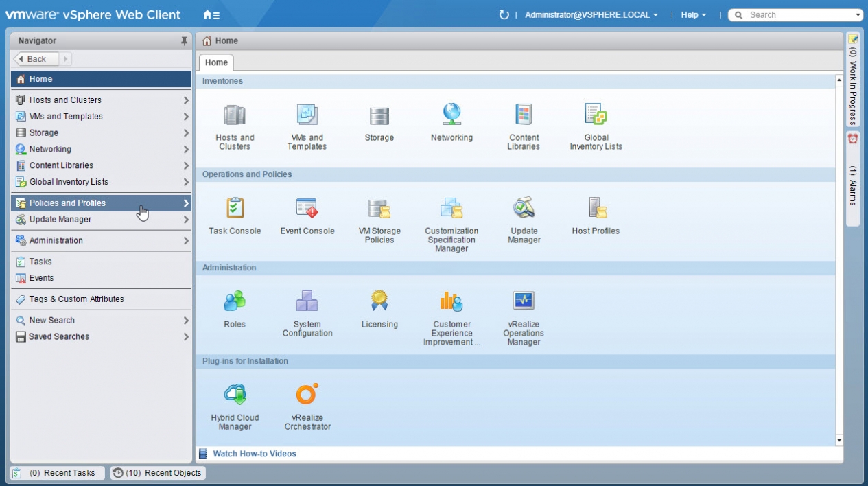Launch the Task Console icon
The height and width of the screenshot is (486, 868).
tap(235, 209)
